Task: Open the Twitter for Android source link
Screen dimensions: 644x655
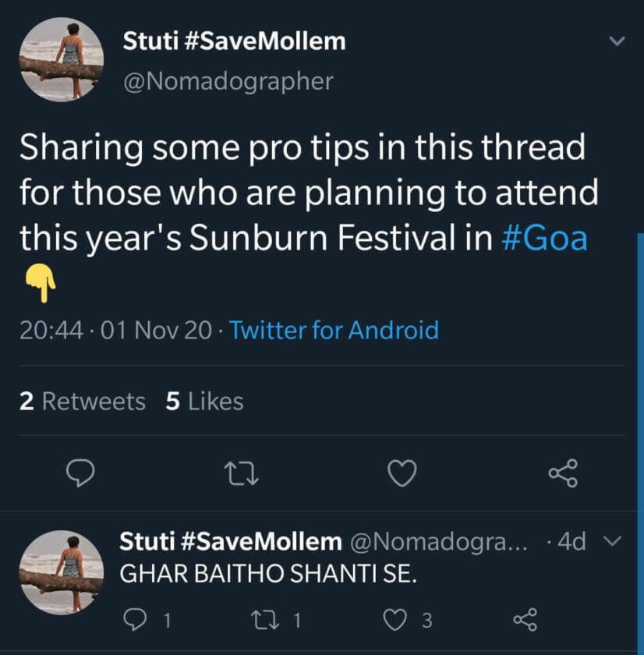Action: coord(334,331)
